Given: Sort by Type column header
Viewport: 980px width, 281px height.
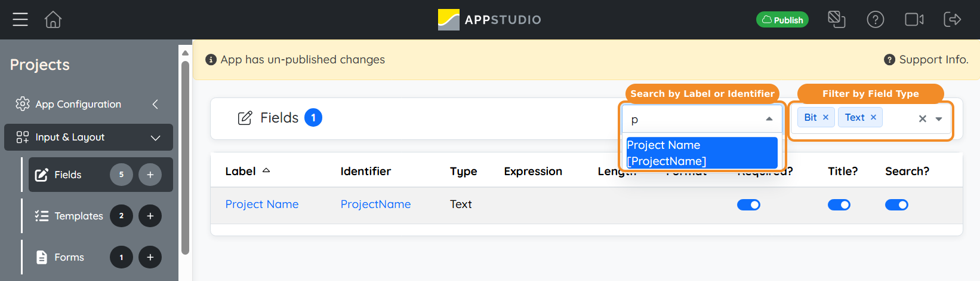Looking at the screenshot, I should pos(463,172).
